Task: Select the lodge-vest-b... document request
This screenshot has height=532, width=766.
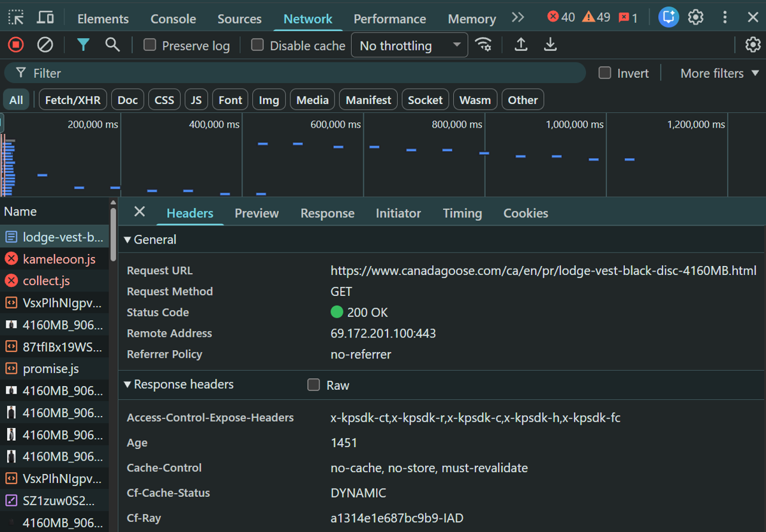Action: click(54, 237)
